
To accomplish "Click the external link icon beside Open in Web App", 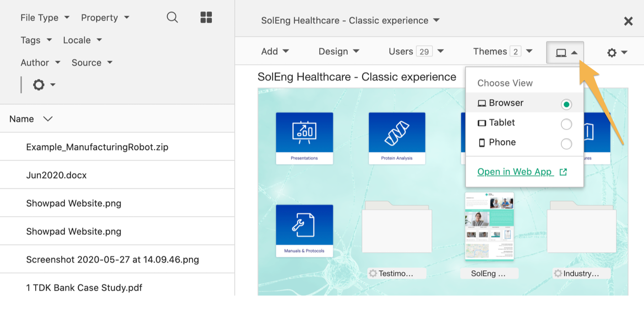I will point(563,172).
